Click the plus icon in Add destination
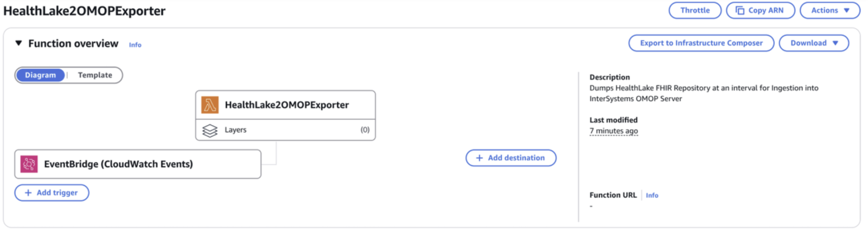868x234 pixels. click(480, 158)
